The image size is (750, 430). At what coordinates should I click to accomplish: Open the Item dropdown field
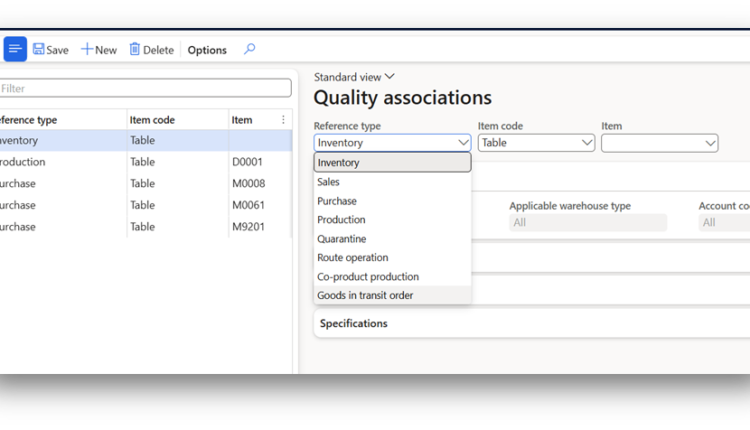(x=659, y=143)
